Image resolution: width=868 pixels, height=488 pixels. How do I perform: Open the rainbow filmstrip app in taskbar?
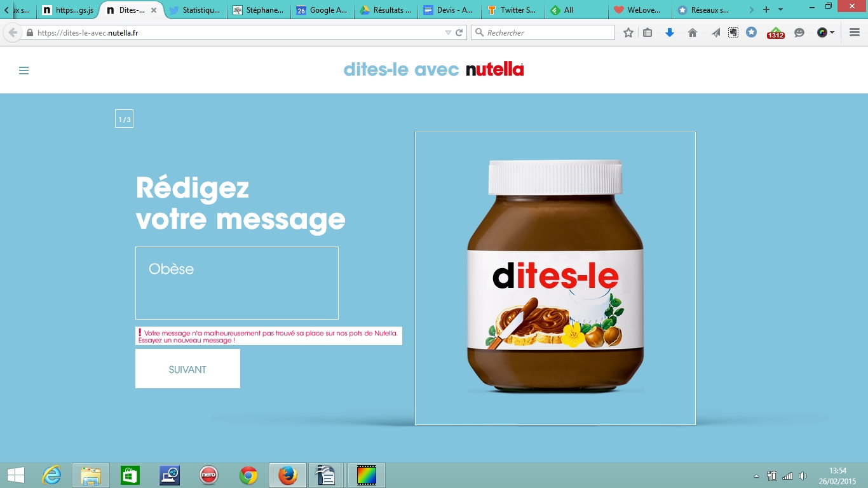pyautogui.click(x=367, y=475)
